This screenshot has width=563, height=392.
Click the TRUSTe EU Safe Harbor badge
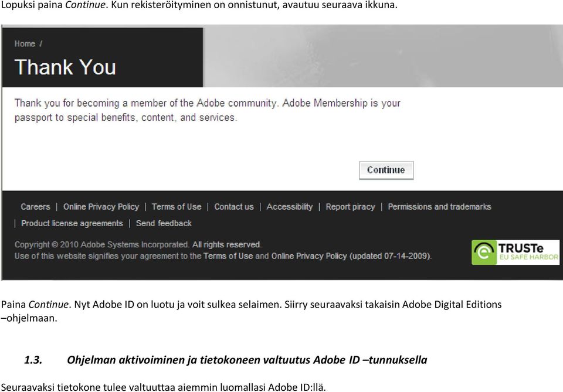point(515,253)
